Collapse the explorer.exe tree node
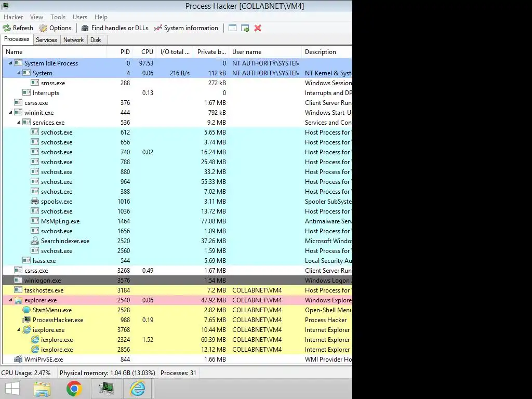The image size is (532, 399). (10, 300)
